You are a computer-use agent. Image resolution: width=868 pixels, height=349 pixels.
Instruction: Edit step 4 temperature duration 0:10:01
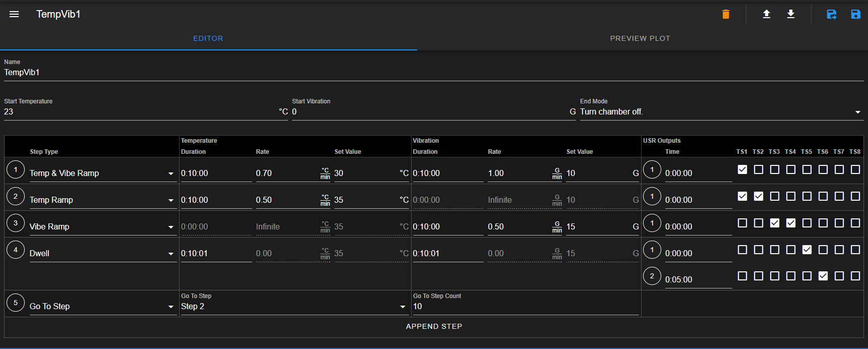coord(216,253)
